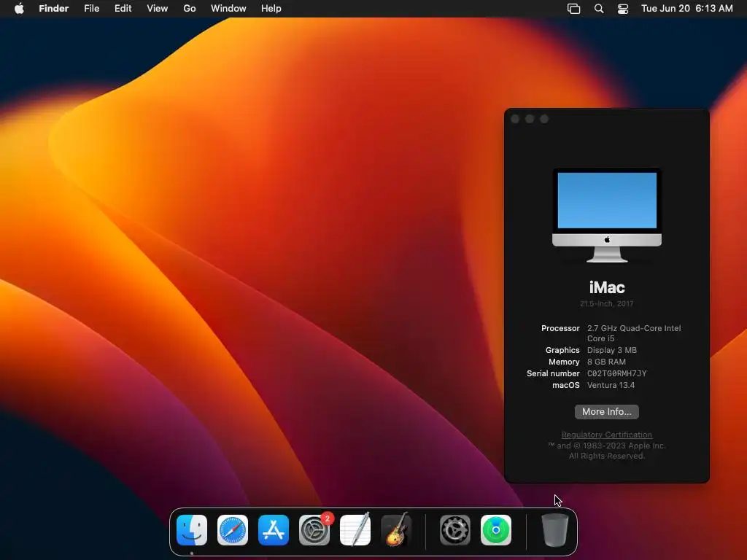
Task: Open System Settings with badge 2
Action: (314, 530)
